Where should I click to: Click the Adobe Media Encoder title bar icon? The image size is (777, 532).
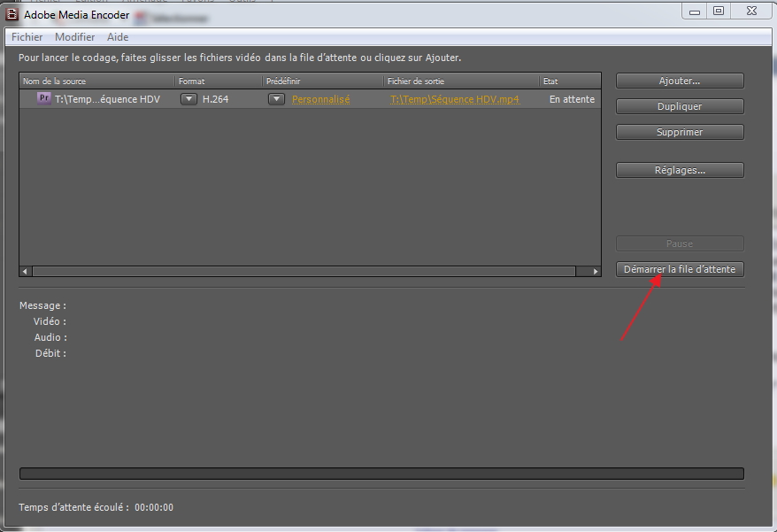click(x=12, y=14)
